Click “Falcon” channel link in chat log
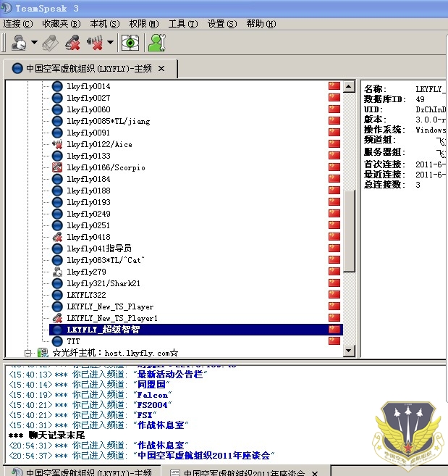The height and width of the screenshot is (476, 448). pyautogui.click(x=152, y=395)
